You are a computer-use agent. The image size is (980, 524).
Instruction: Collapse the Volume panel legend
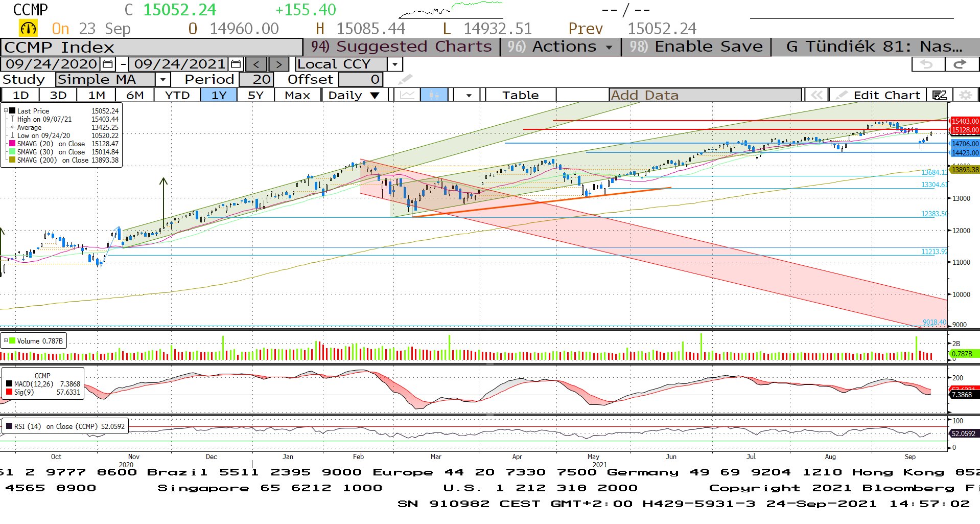click(x=6, y=340)
